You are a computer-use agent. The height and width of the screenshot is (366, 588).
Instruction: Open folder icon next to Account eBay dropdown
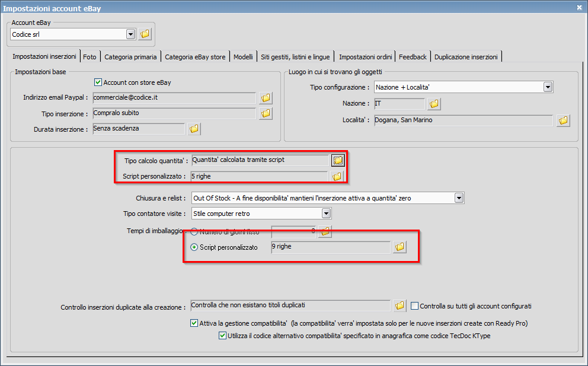[145, 34]
